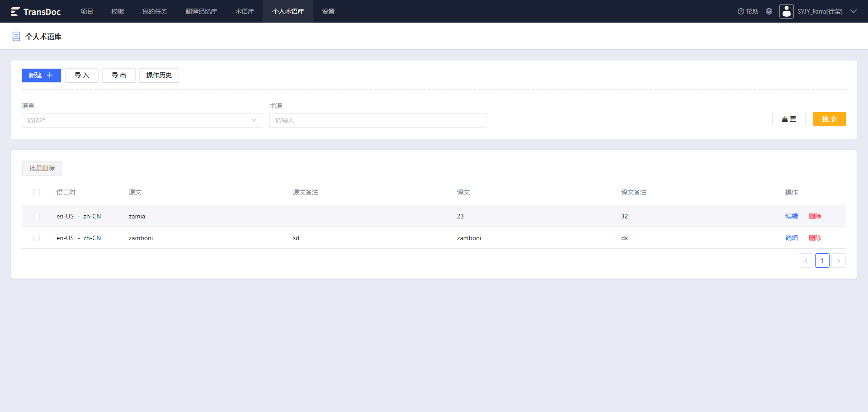Focus the 术语 input field
The image size is (868, 412).
point(378,120)
